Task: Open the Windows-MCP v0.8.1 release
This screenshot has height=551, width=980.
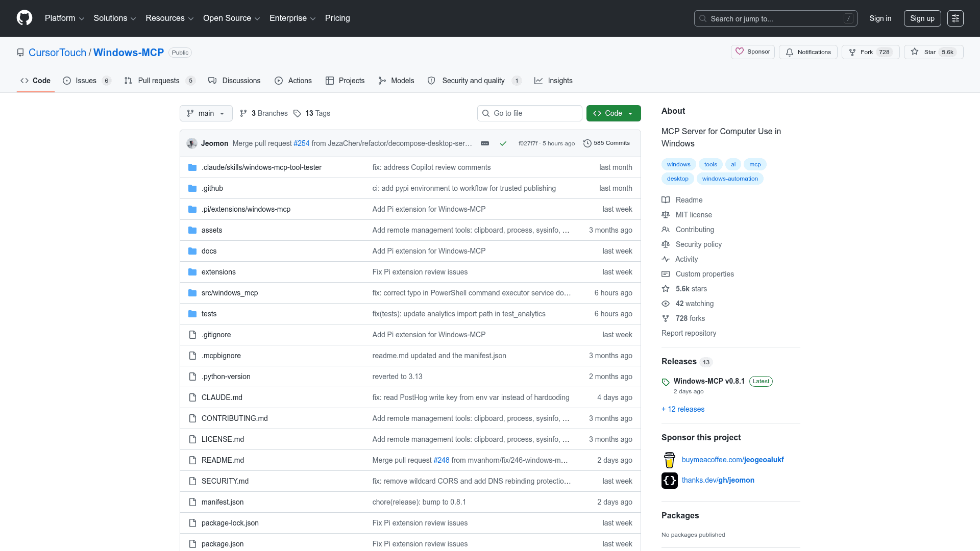Action: point(709,381)
